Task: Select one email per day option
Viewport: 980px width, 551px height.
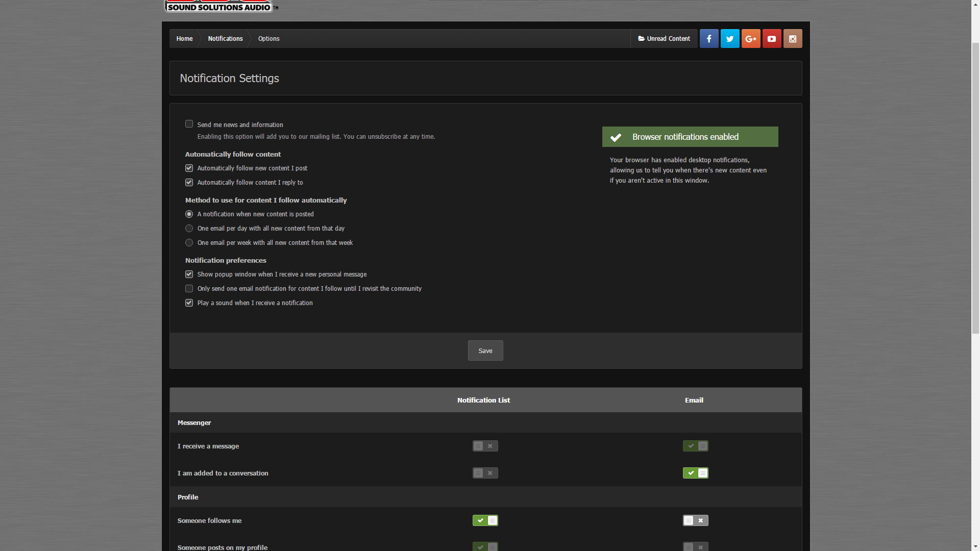Action: (189, 229)
